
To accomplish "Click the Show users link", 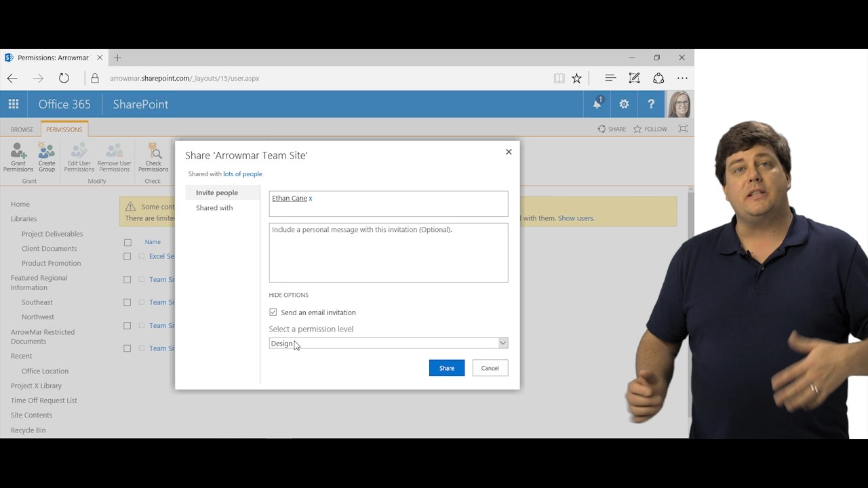I will click(576, 218).
